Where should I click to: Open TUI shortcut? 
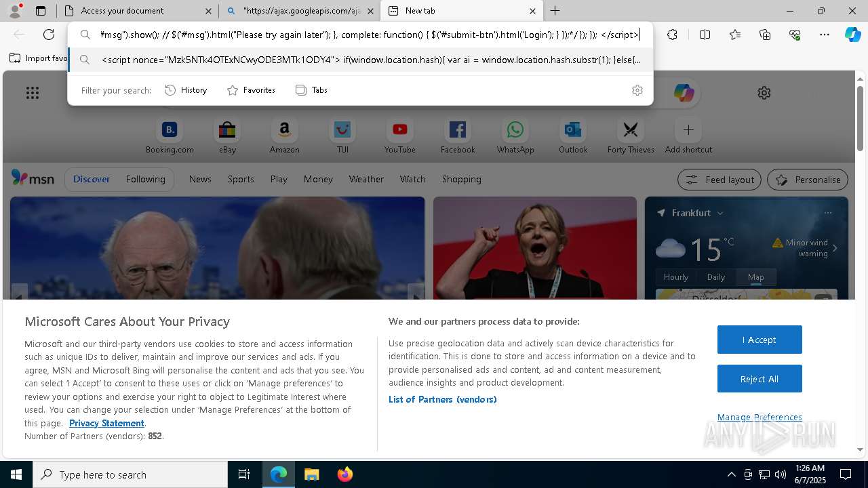coord(342,136)
